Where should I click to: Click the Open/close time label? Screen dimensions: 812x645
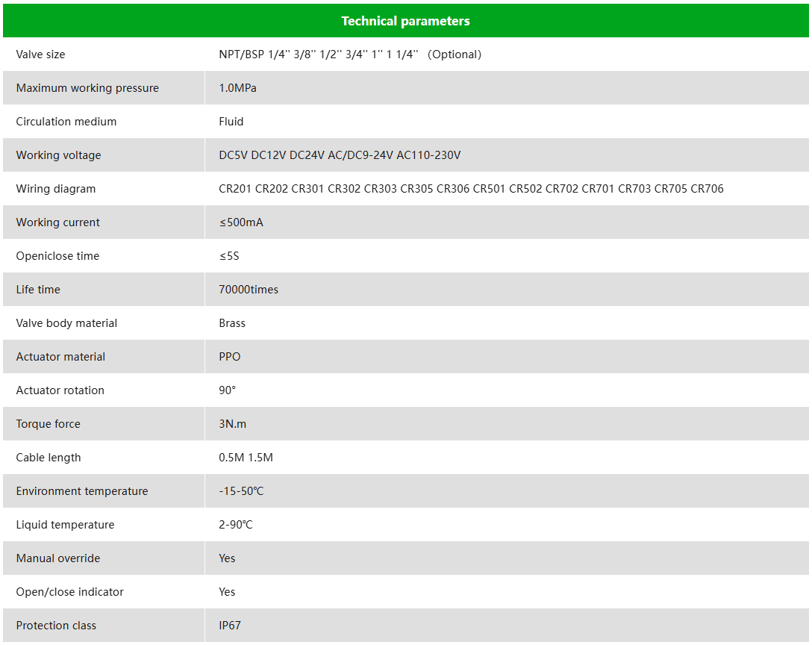[57, 256]
